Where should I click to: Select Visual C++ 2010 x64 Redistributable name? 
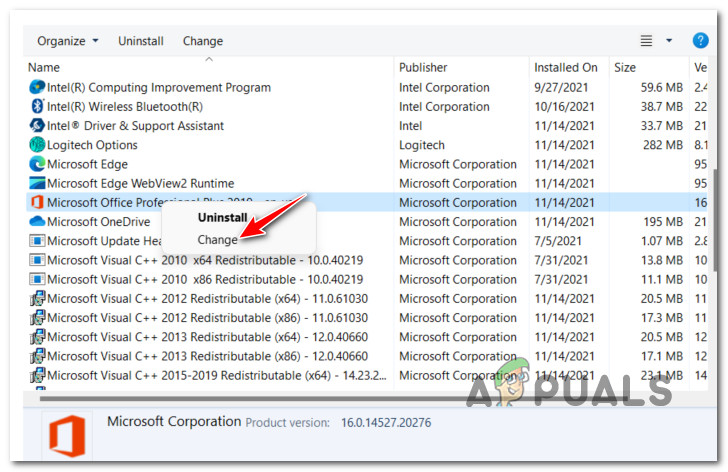(205, 260)
